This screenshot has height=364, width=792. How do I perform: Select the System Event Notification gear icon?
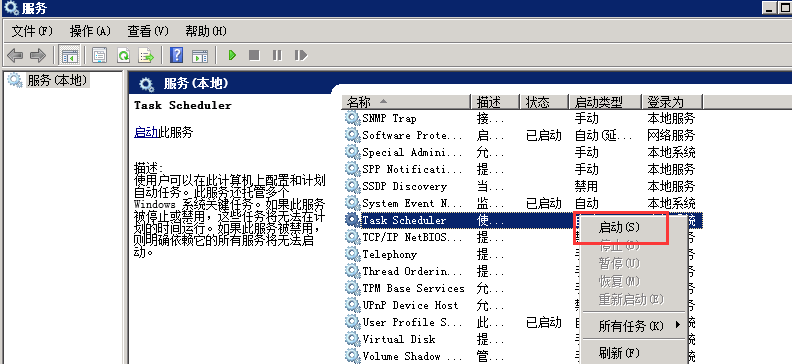click(x=352, y=203)
